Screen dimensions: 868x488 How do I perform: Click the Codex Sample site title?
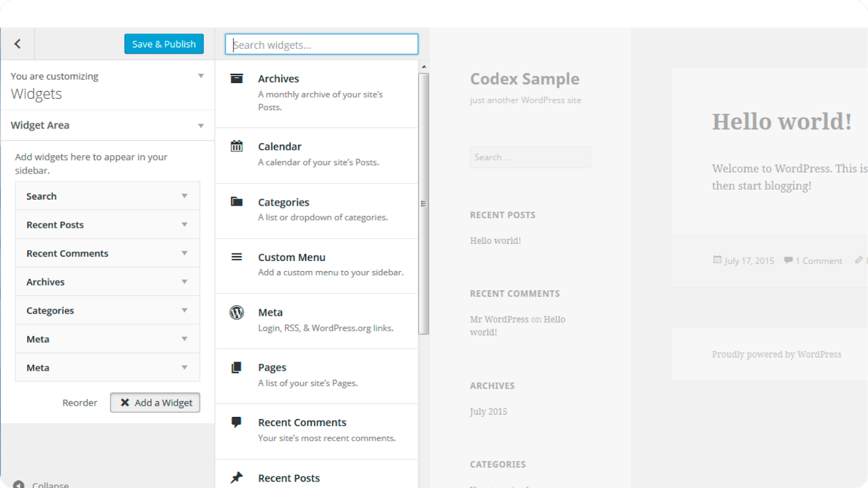pyautogui.click(x=525, y=79)
